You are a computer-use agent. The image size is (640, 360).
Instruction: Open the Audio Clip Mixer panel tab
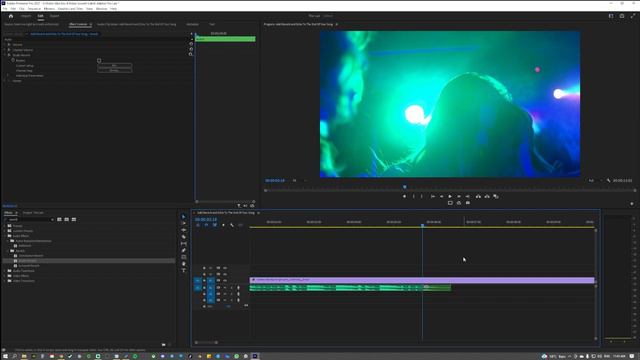point(137,24)
